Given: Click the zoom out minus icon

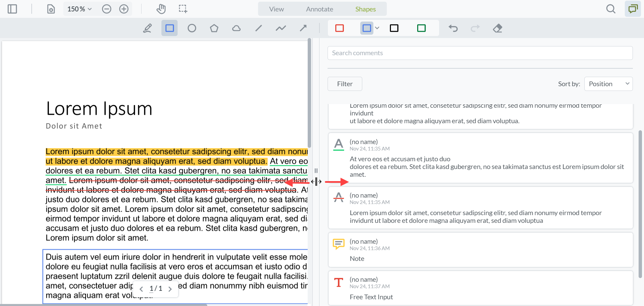Looking at the screenshot, I should pyautogui.click(x=106, y=9).
